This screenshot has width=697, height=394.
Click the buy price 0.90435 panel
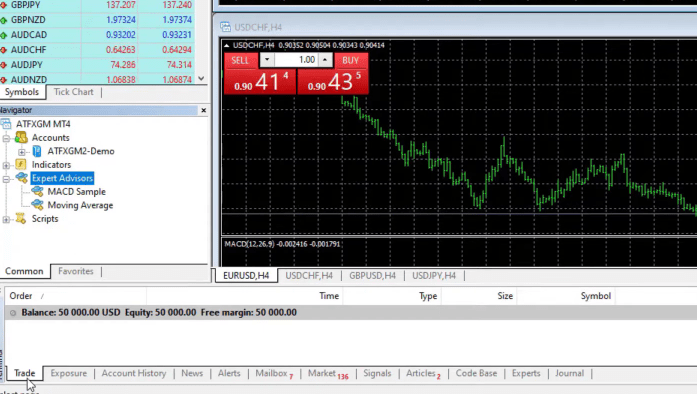click(332, 82)
